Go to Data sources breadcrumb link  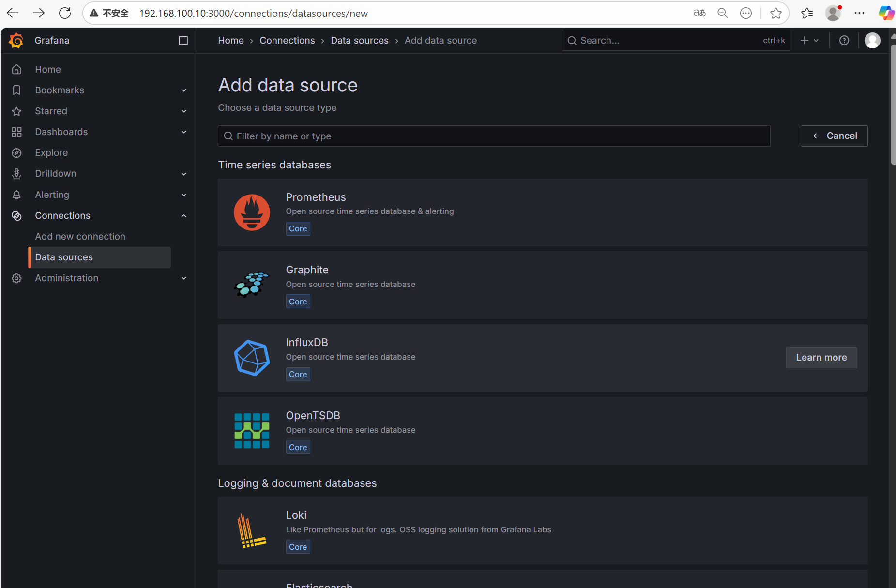pos(360,41)
